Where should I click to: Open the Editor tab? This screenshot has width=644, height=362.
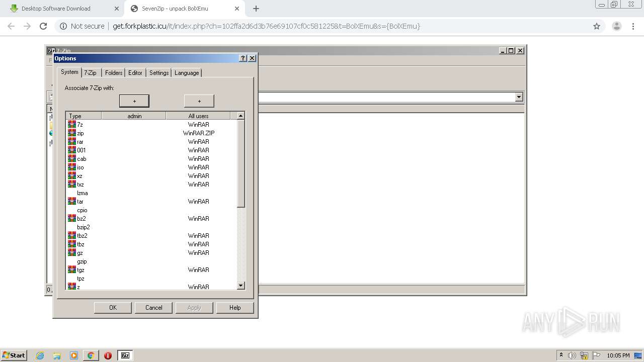[135, 73]
